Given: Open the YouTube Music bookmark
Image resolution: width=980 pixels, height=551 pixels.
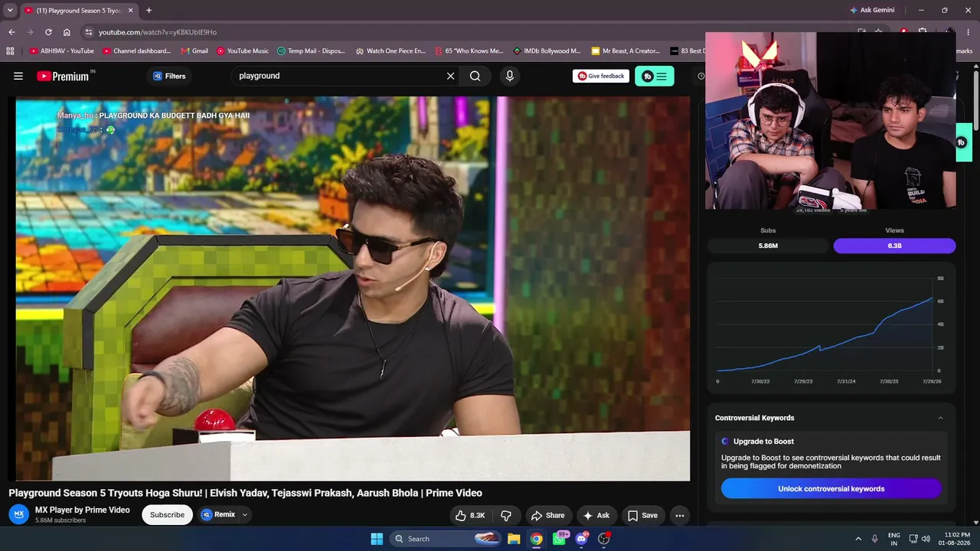Looking at the screenshot, I should tap(243, 51).
